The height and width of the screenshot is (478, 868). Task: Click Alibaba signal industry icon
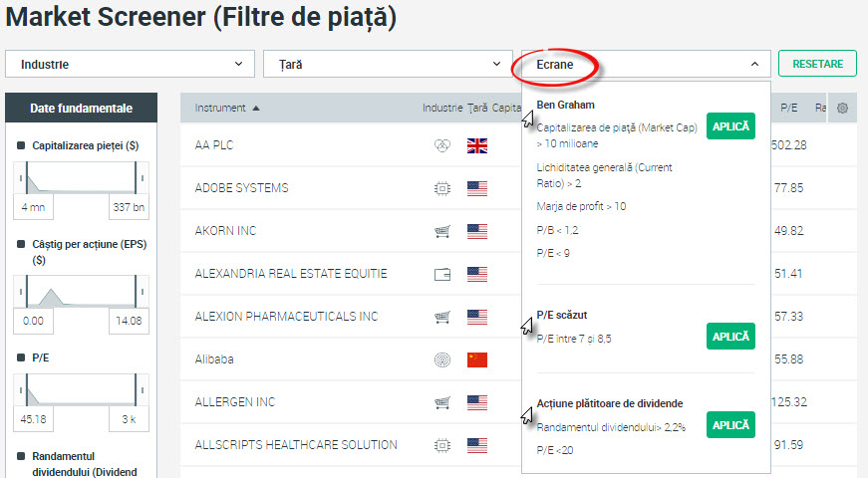442,359
